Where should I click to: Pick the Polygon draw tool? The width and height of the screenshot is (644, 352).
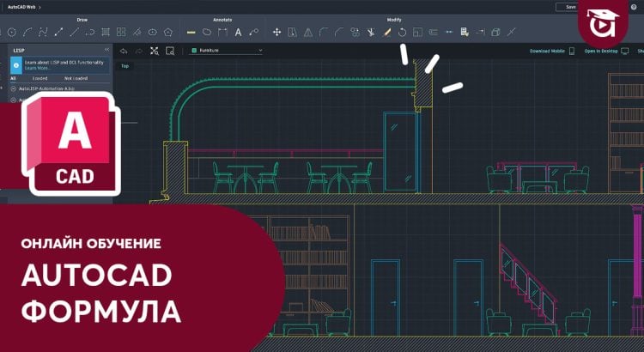tap(168, 32)
